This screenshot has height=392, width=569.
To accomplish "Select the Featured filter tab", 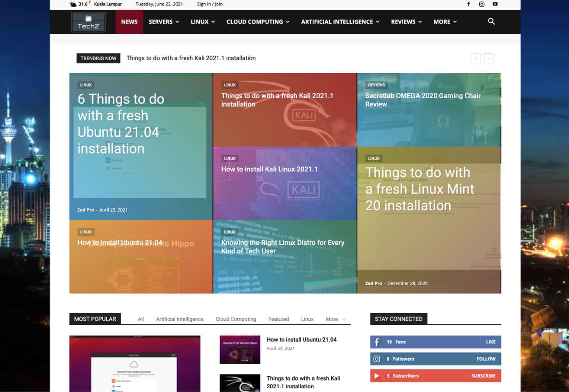I will (x=278, y=319).
